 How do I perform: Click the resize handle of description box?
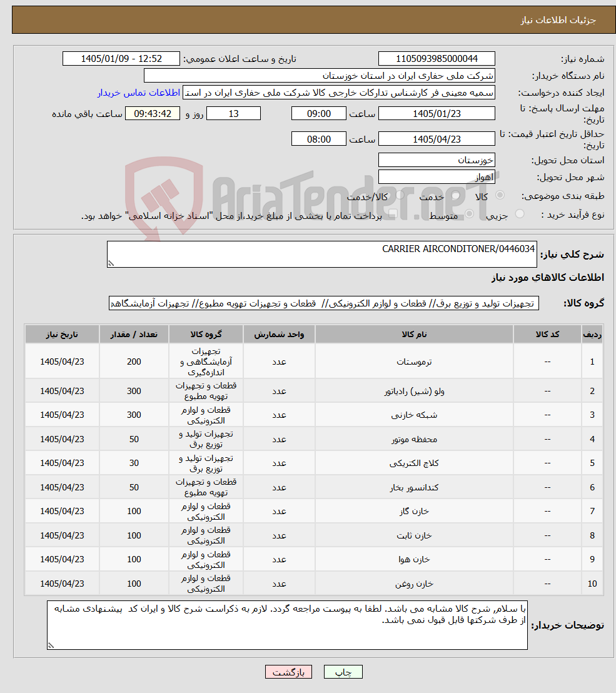point(111,263)
